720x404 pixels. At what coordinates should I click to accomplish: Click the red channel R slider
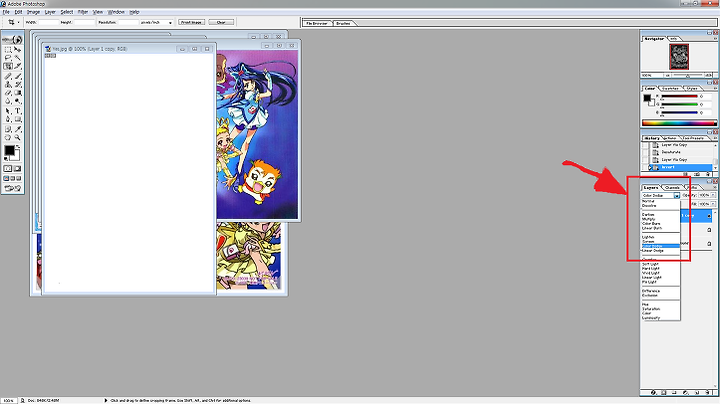click(x=679, y=96)
